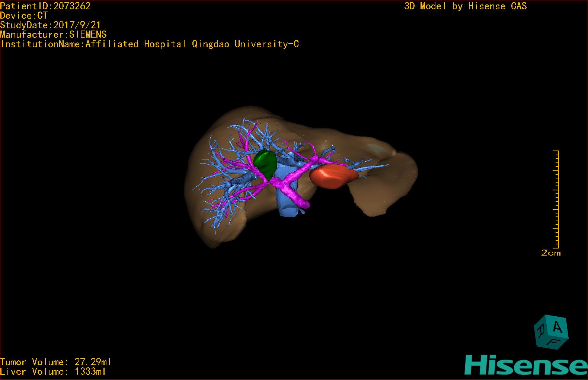588x380 pixels.
Task: Click the "Device:CT" overlay text
Action: (24, 16)
